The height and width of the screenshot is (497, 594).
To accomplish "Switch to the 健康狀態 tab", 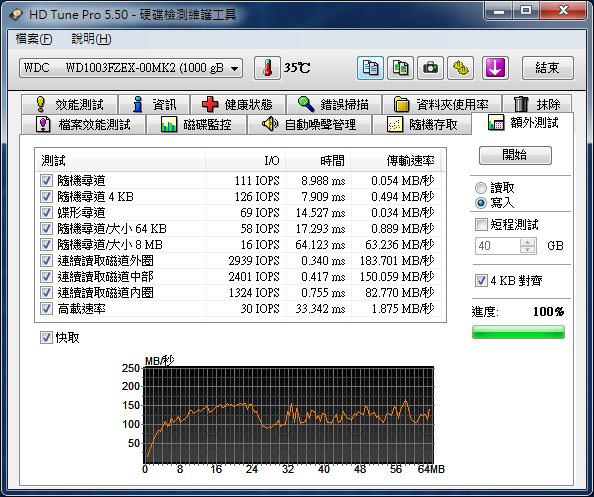I will tap(238, 104).
